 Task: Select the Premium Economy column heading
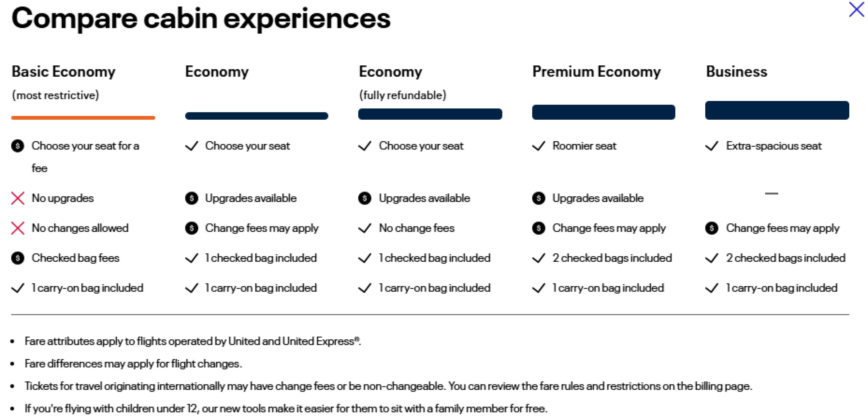click(596, 72)
